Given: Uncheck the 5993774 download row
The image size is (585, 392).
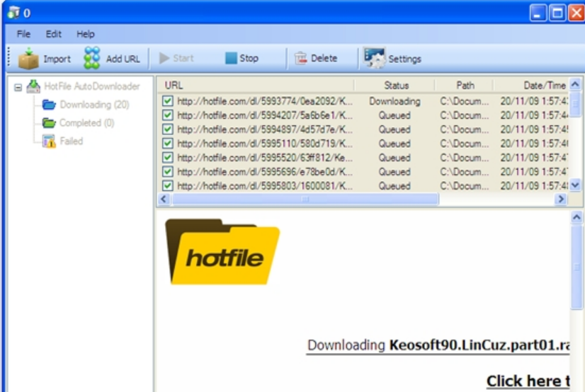Looking at the screenshot, I should (168, 101).
